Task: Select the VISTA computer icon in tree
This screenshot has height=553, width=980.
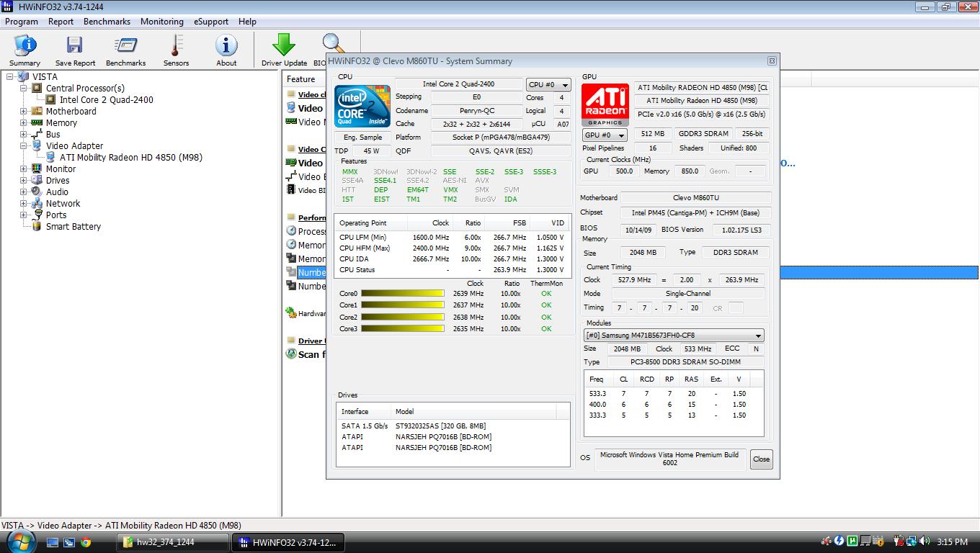Action: (24, 77)
